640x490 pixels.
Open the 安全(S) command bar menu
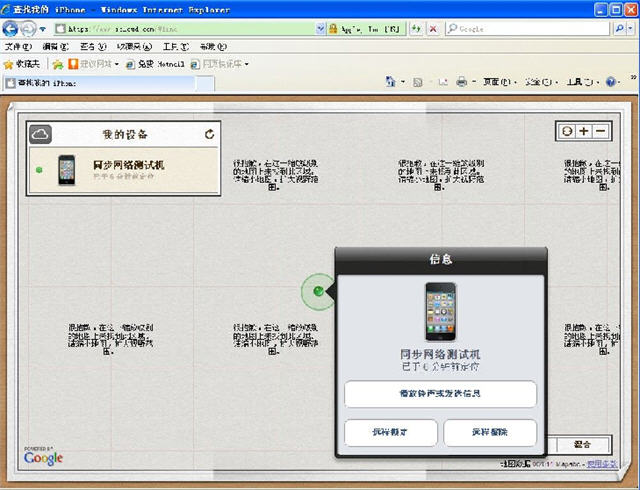point(541,82)
